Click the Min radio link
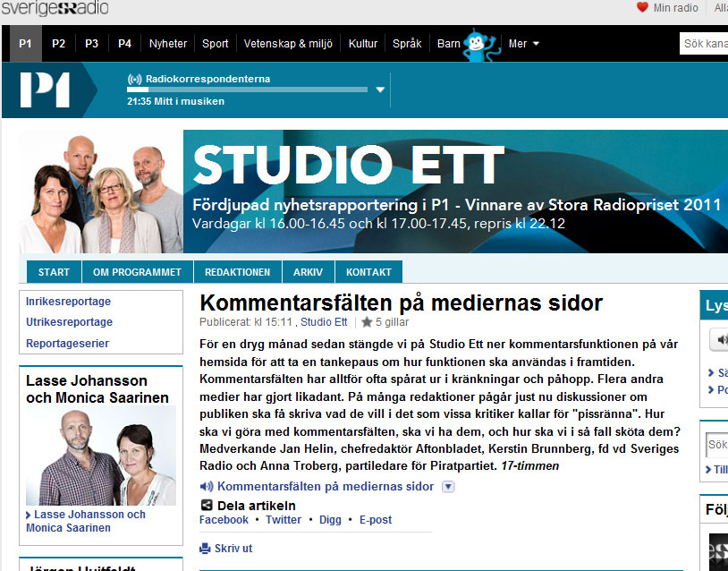The width and height of the screenshot is (728, 571). [675, 8]
